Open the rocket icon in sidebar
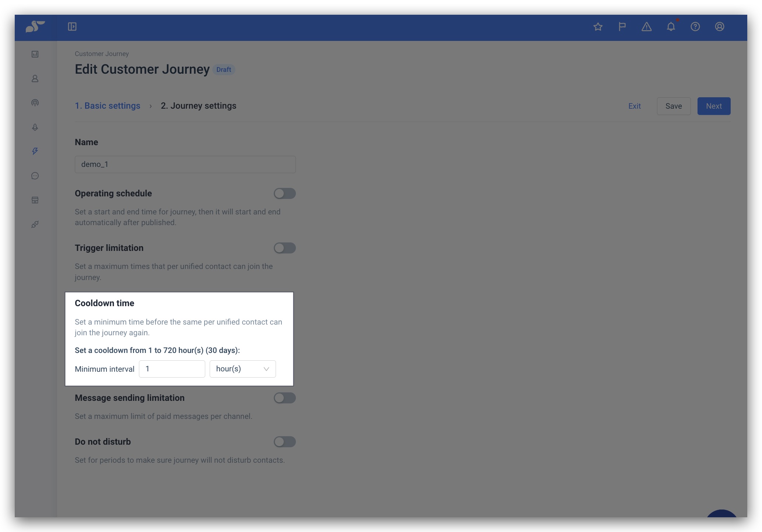The width and height of the screenshot is (762, 532). pos(35,127)
